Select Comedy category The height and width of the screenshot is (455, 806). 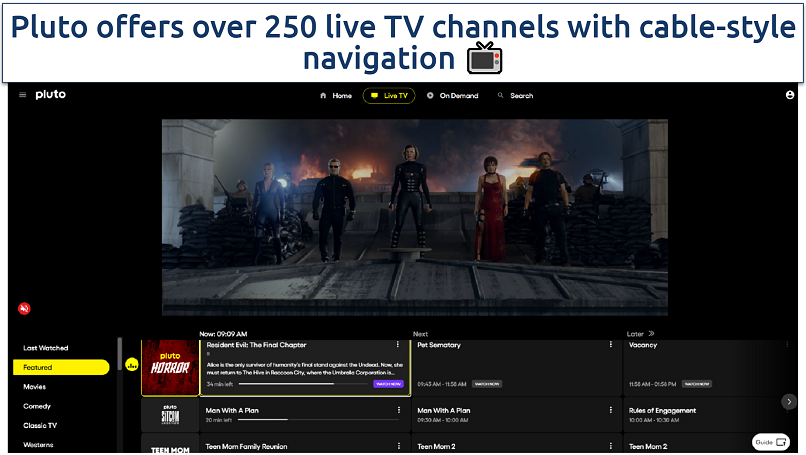click(37, 406)
